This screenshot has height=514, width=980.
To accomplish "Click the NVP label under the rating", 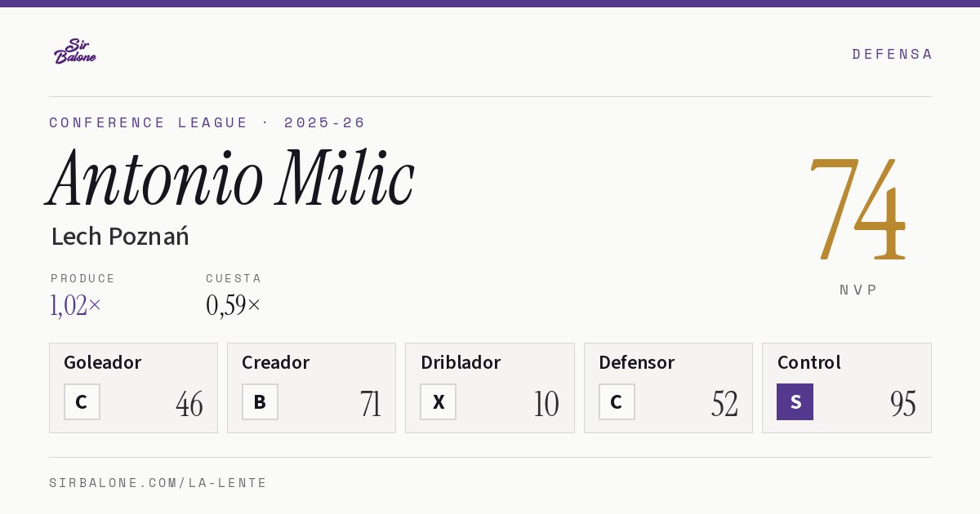I will tap(858, 290).
